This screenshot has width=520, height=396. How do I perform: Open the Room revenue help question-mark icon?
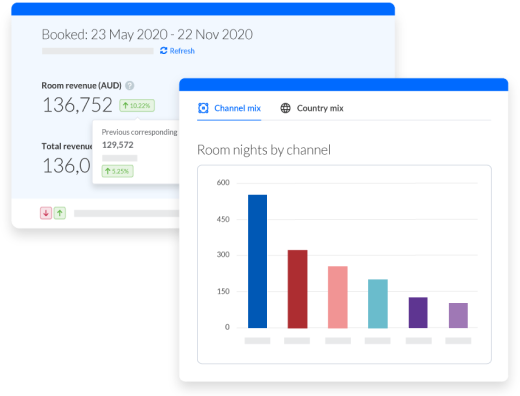pyautogui.click(x=130, y=86)
